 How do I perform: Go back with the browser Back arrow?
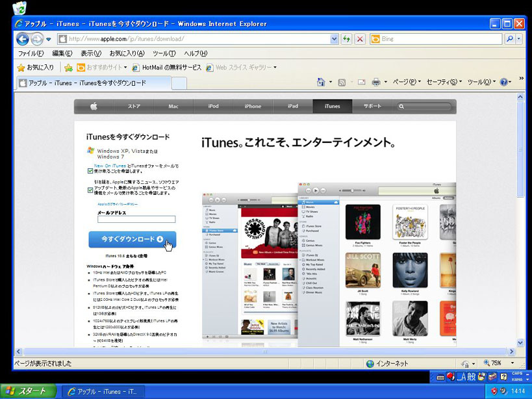pyautogui.click(x=23, y=39)
